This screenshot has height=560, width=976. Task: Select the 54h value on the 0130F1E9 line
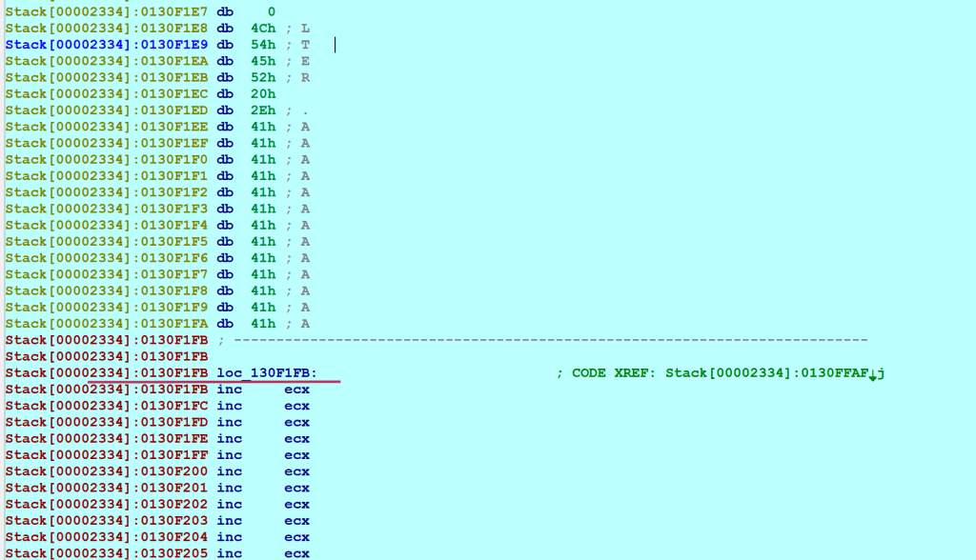click(x=263, y=45)
